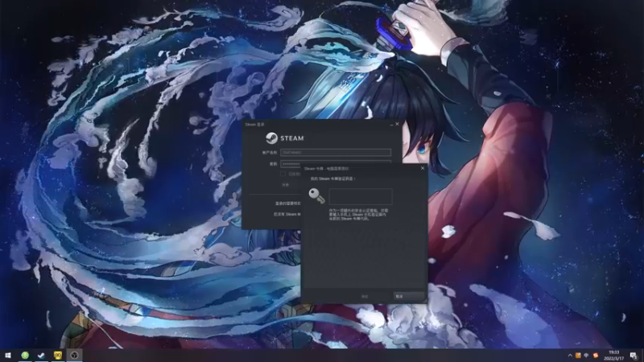Click the orange tray icon beside the chevron
Screen dimensions: 644x362
click(578, 356)
